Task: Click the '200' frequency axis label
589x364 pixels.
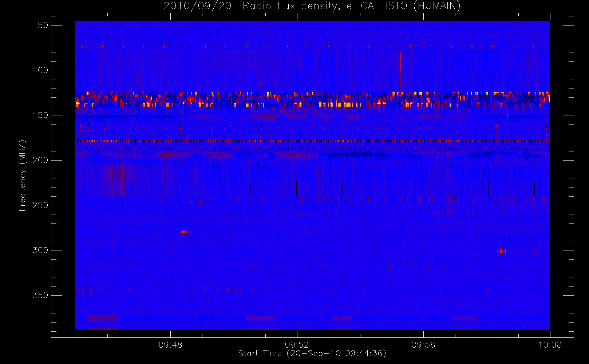Action: point(40,160)
